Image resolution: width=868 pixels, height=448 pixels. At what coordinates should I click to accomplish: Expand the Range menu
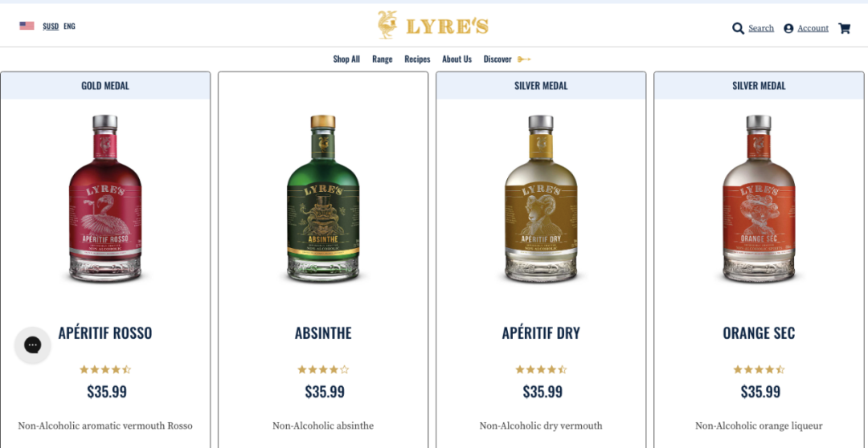(x=382, y=59)
